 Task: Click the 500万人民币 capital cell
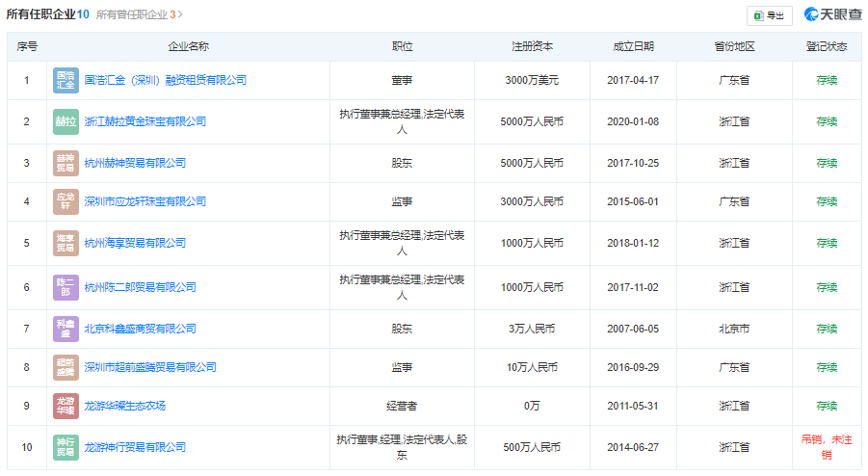532,448
